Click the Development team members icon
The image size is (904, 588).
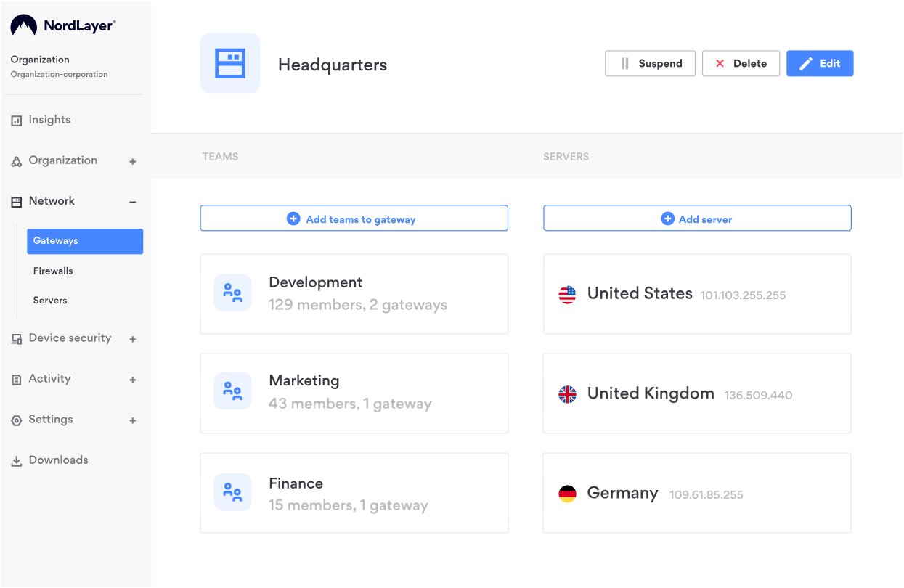pos(232,292)
